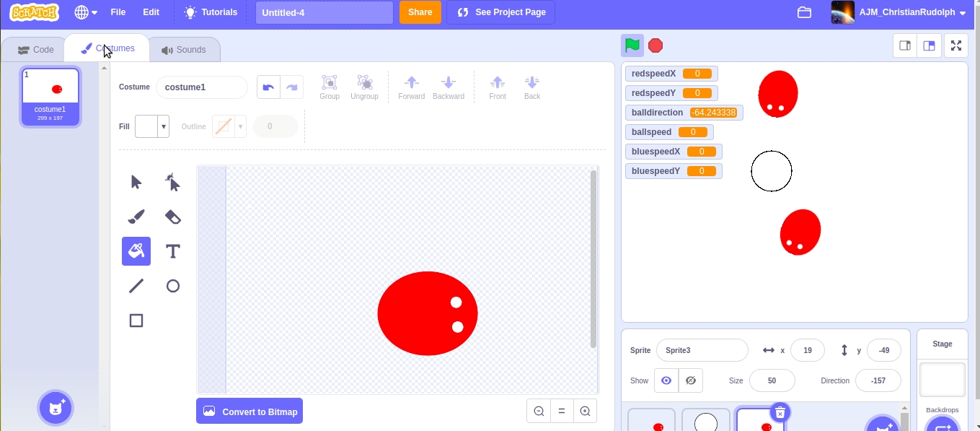Hide Sprite3 with the crossed-eye toggle
Image resolution: width=980 pixels, height=431 pixels.
690,380
